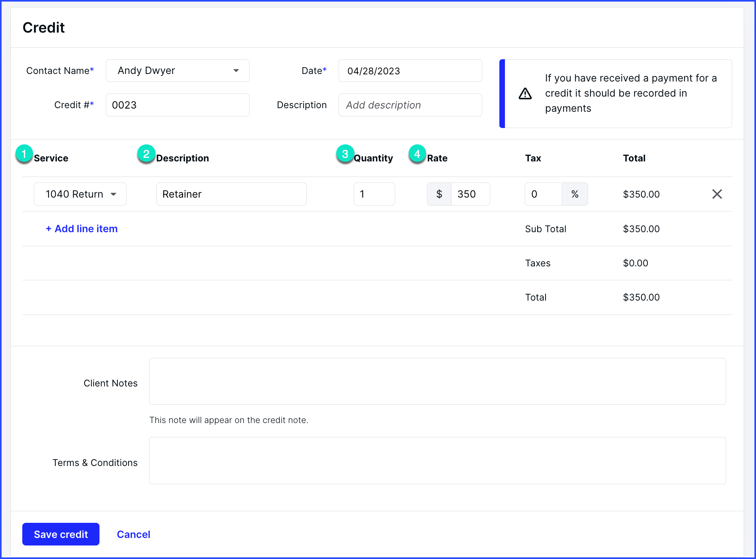Click the Add description placeholder field
The image size is (756, 559).
click(410, 105)
